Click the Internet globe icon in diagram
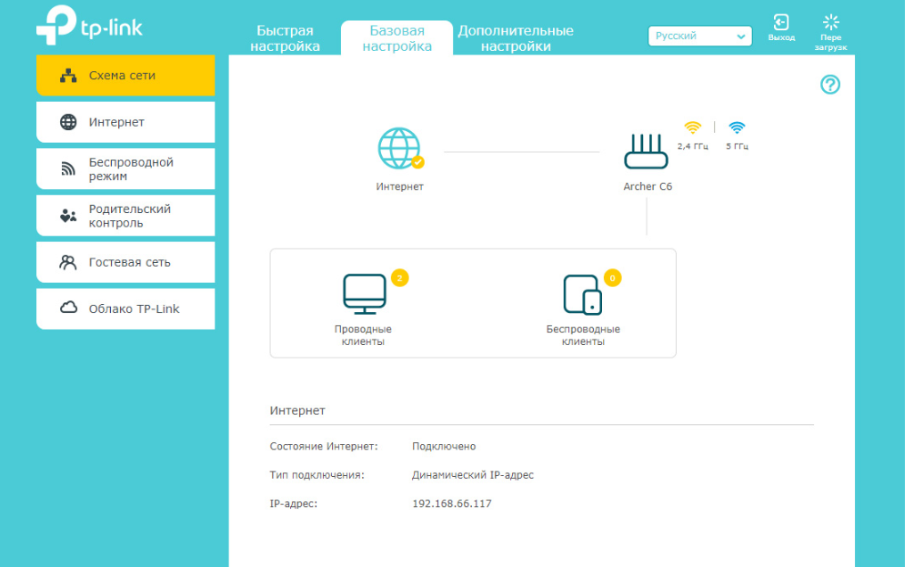This screenshot has height=567, width=924. click(400, 148)
